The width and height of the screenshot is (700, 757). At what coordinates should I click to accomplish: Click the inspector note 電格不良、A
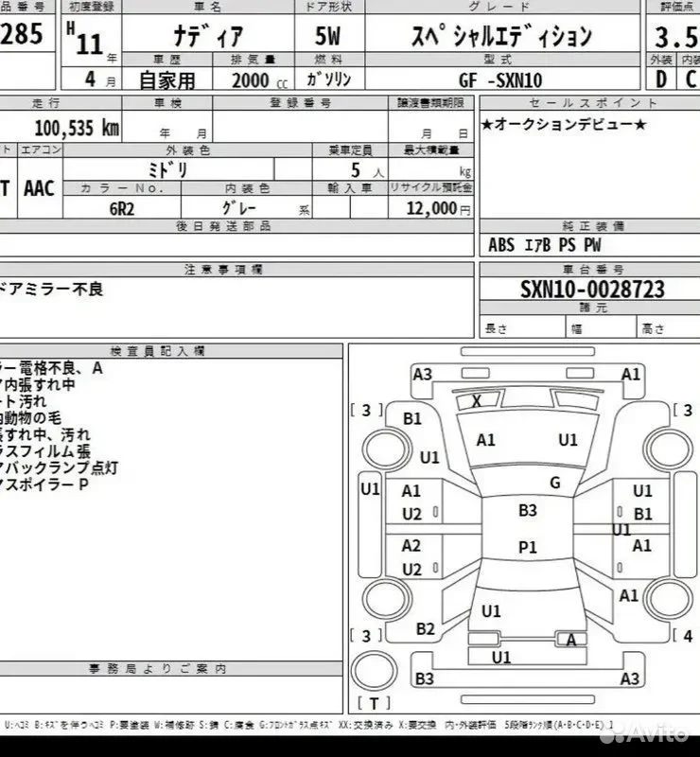click(61, 368)
